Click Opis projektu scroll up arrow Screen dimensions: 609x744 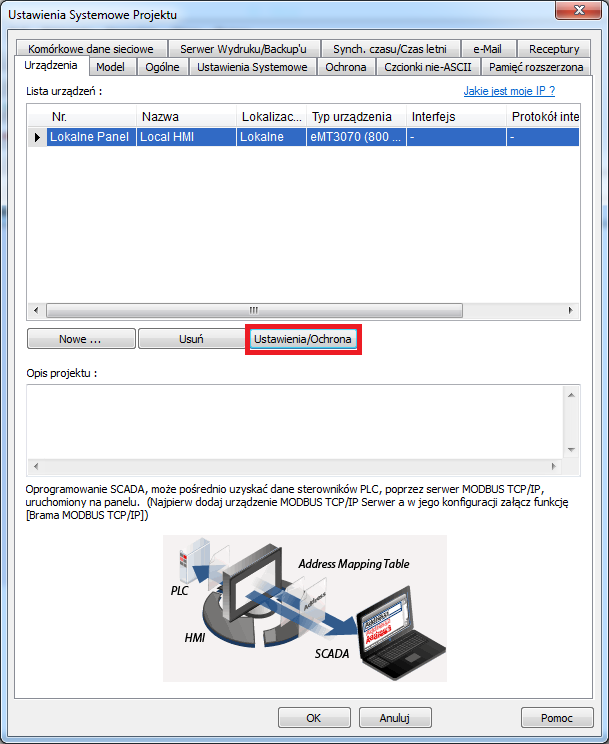[571, 395]
